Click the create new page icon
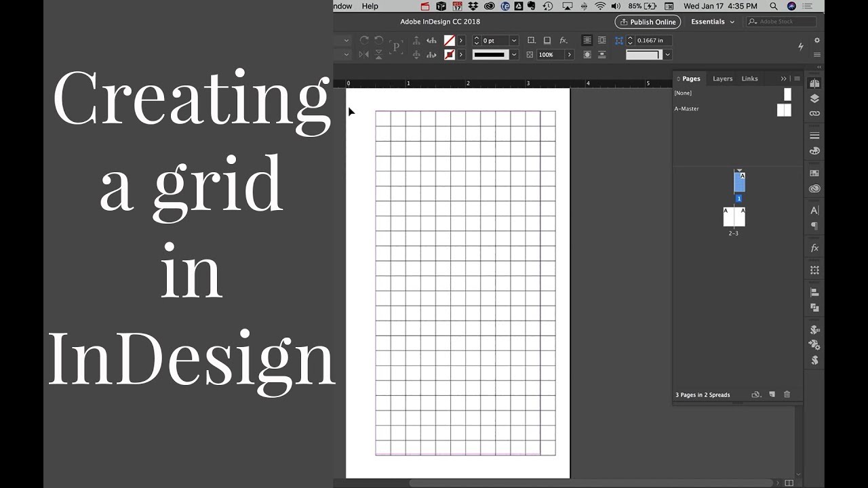Screen dimensions: 868x488 772,394
